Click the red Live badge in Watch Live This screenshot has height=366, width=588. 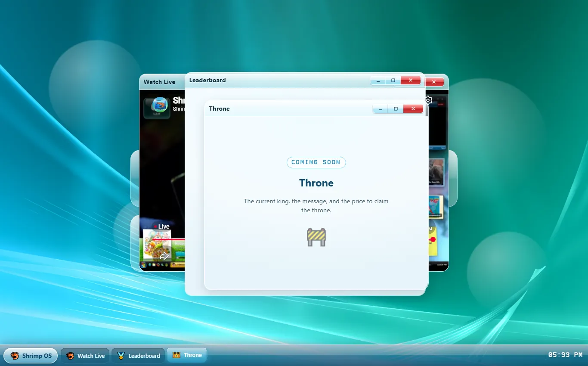point(161,226)
